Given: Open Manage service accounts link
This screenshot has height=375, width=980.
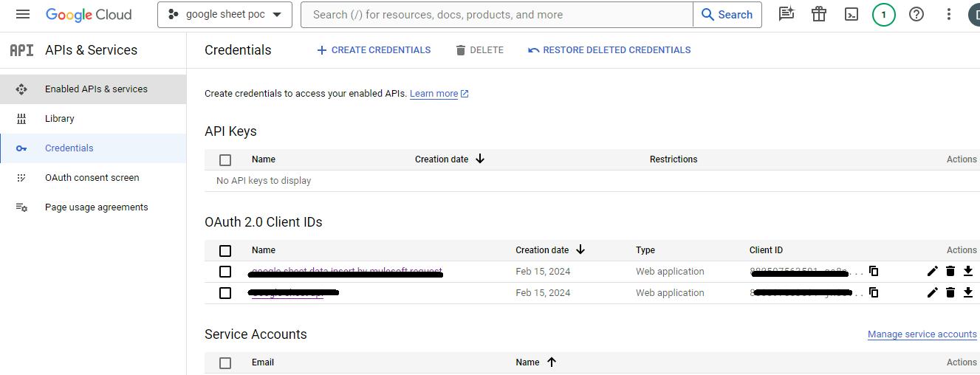Looking at the screenshot, I should pyautogui.click(x=922, y=334).
